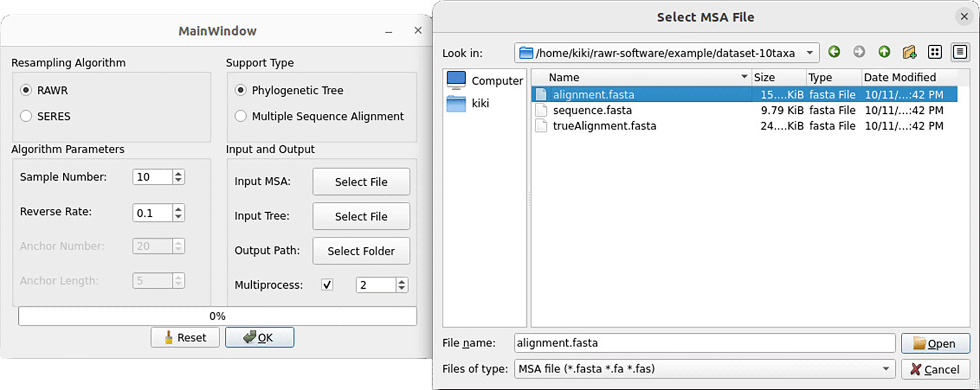The height and width of the screenshot is (390, 980).
Task: Click the Multiprocess count field
Action: tap(376, 285)
